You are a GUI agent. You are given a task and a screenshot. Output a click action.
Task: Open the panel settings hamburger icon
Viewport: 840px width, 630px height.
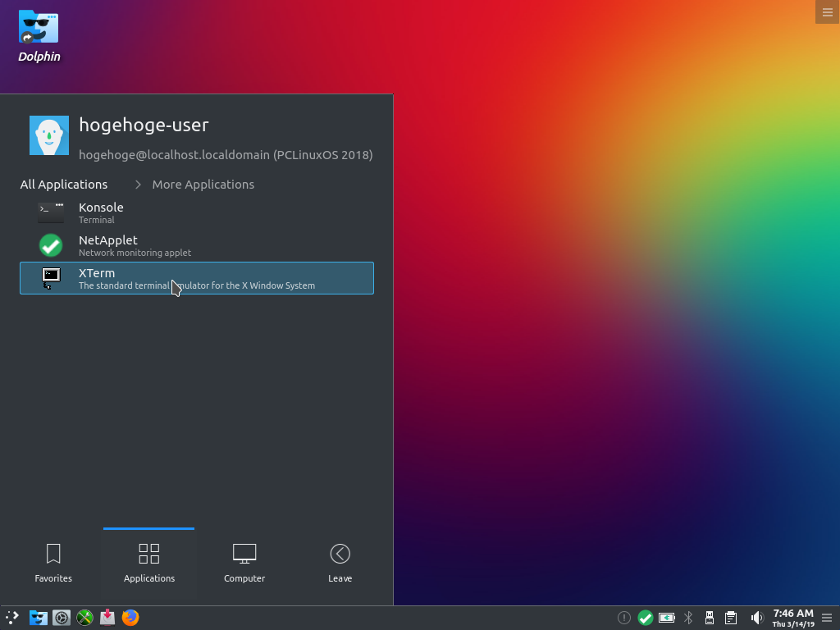827,619
